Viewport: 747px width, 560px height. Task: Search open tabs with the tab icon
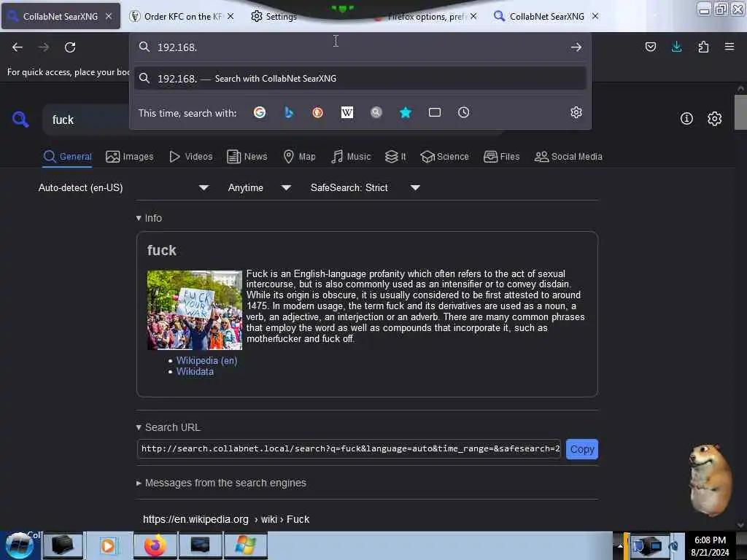point(435,113)
